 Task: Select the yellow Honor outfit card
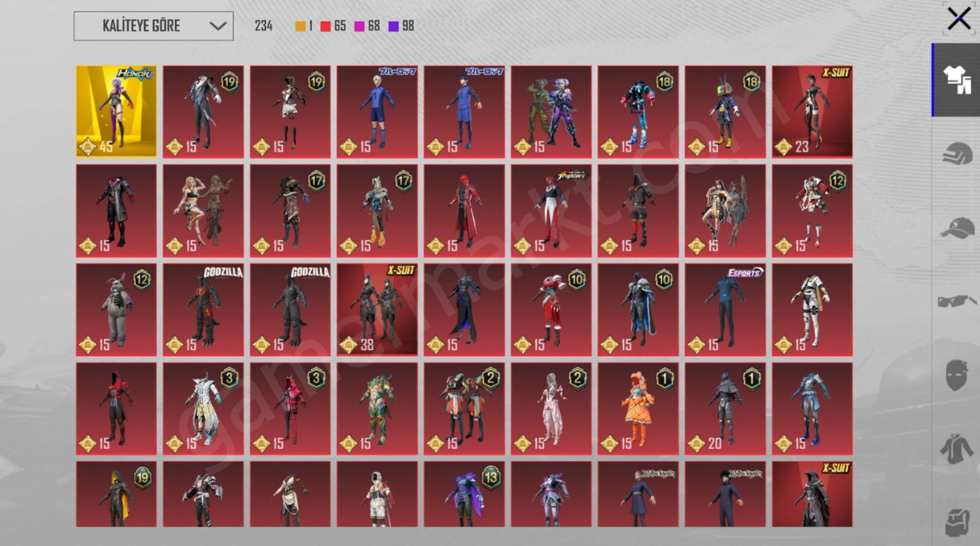tap(116, 112)
